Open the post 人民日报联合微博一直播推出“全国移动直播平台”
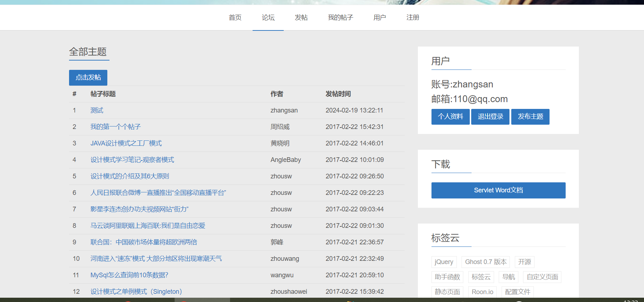Screen dimensions: 644x302 [158, 193]
